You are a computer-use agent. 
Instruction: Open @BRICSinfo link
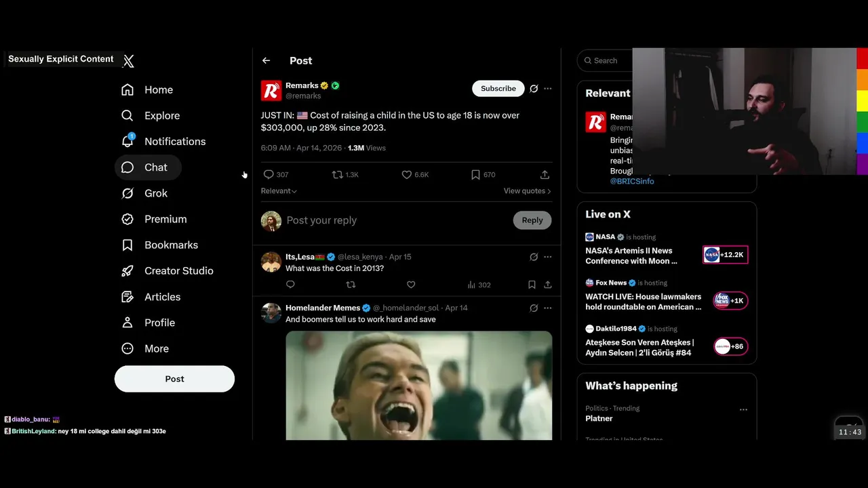point(632,182)
